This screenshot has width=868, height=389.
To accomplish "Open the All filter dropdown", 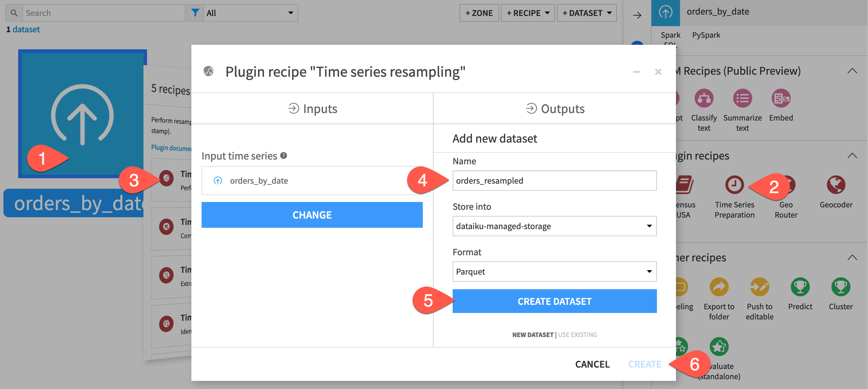I will tap(250, 13).
